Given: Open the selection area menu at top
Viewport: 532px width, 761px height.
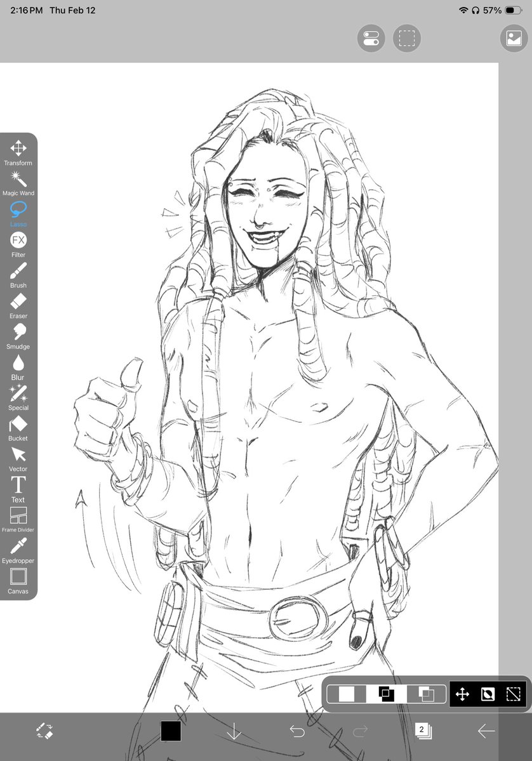Looking at the screenshot, I should tap(407, 38).
